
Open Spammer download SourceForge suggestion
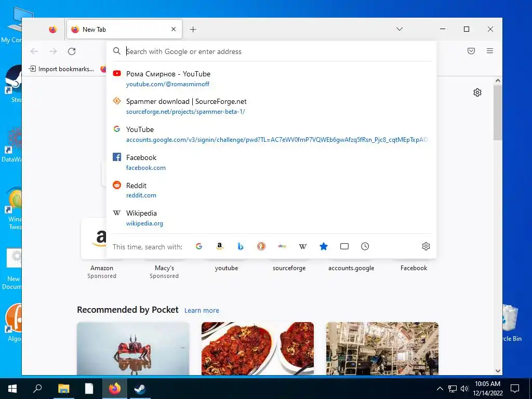271,107
